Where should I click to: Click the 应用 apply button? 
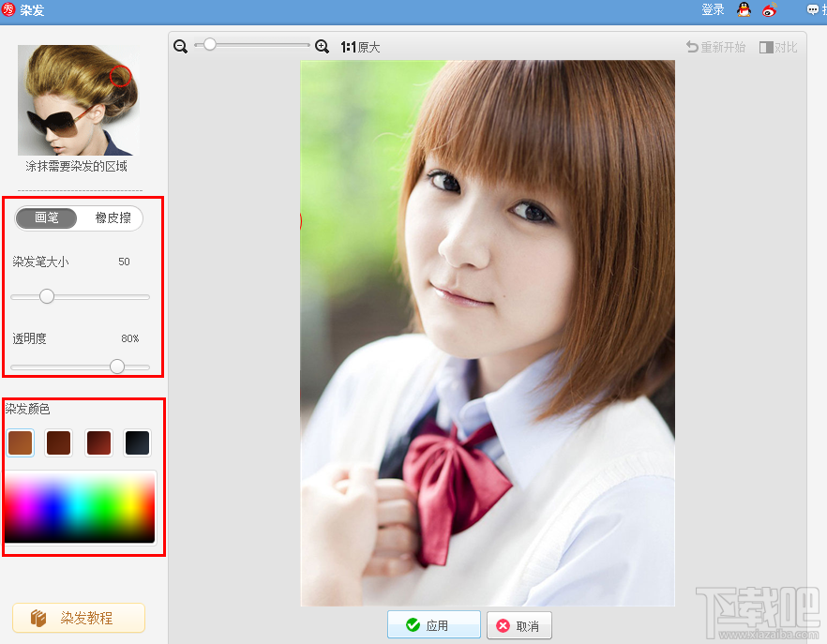pos(433,625)
